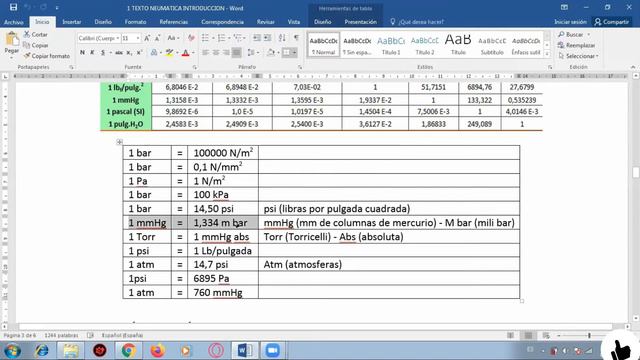Apply text effects icon
This screenshot has height=360, width=640.
[154, 52]
